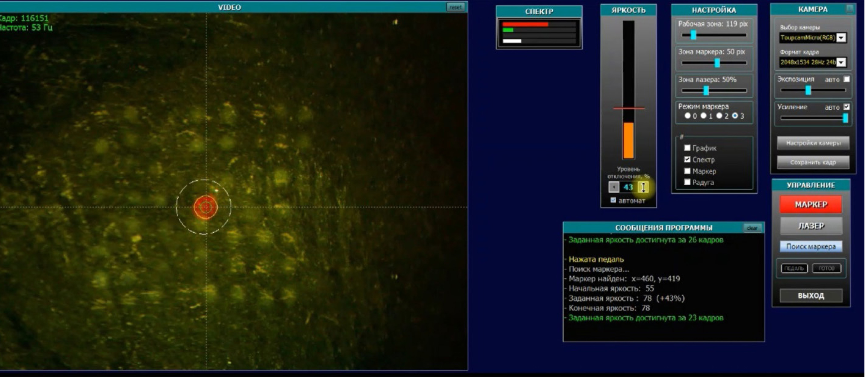
Task: Open the Выбор камеры dropdown
Action: 841,38
